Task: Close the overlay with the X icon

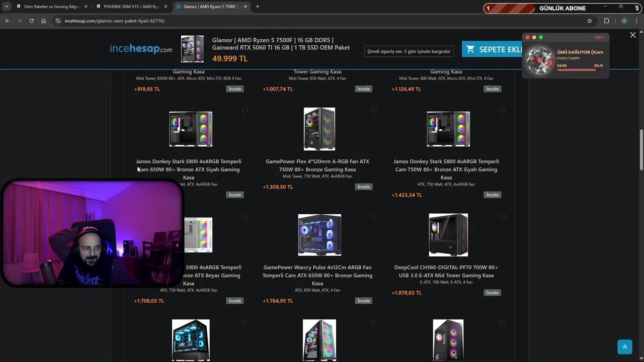Action: pos(633,35)
